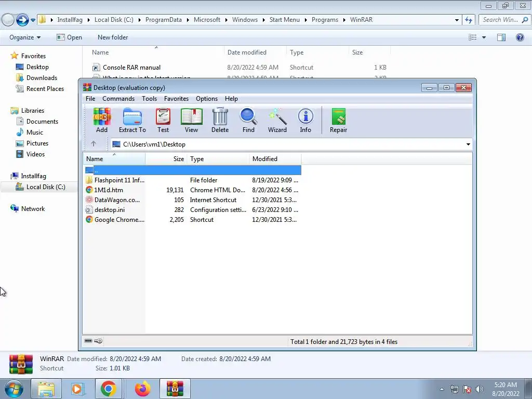Viewport: 532px width, 399px height.
Task: Sort by Name column in WinRAR
Action: coord(114,159)
